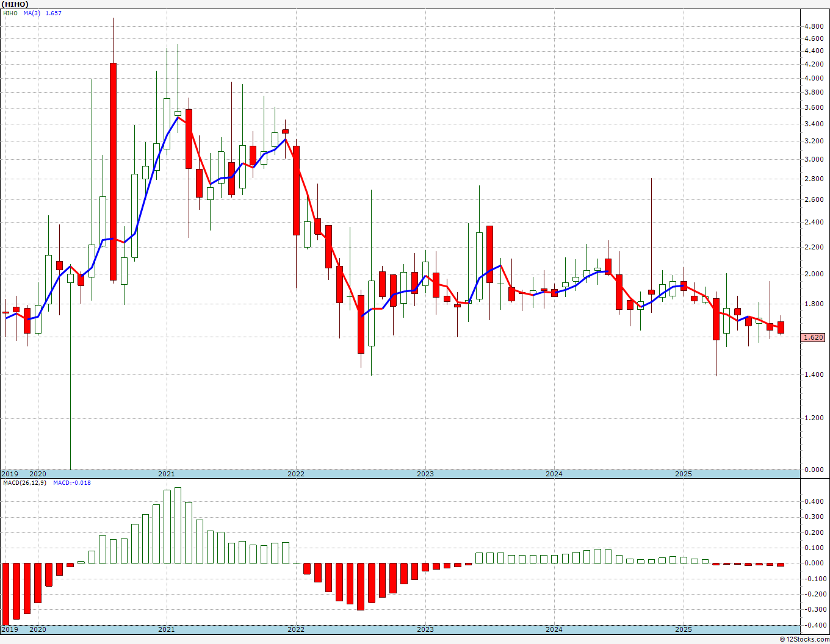Click 2019 on the MACD panel time axis
Screen dimensions: 830x644
click(x=9, y=629)
